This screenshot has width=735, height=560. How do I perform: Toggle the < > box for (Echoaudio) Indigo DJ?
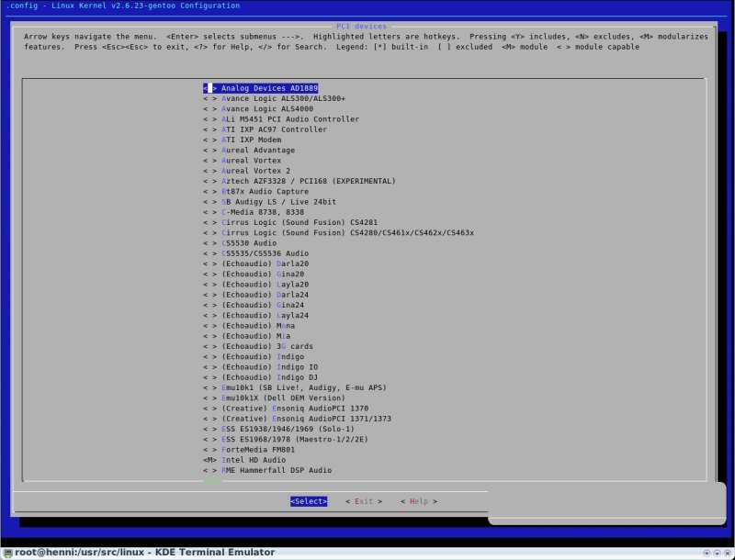coord(210,377)
